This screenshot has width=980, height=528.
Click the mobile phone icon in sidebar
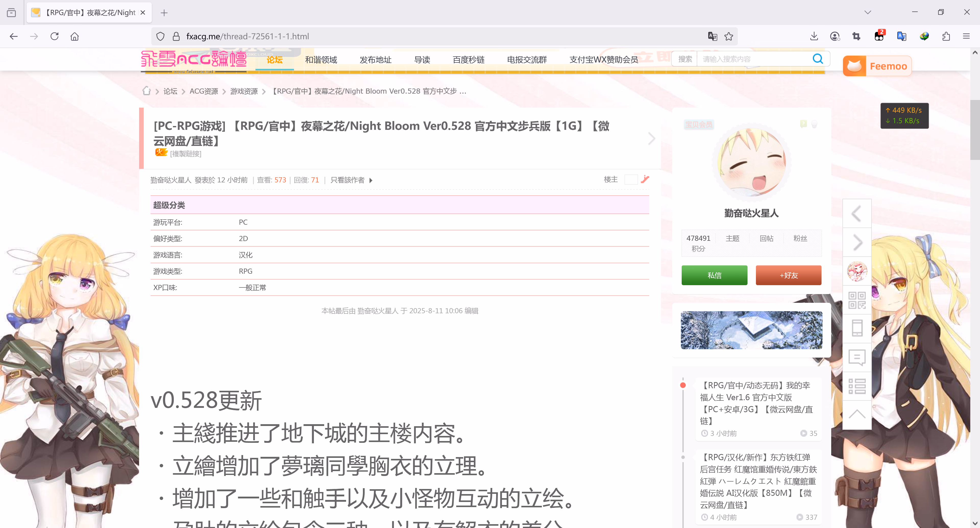[857, 329]
